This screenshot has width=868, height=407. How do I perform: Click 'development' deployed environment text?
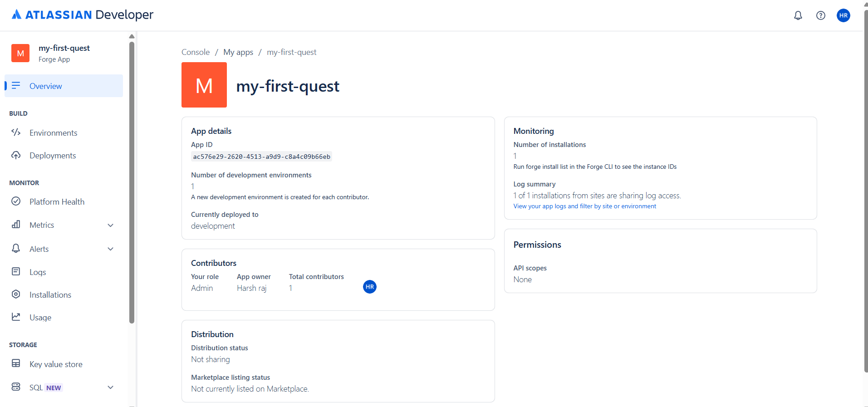(x=213, y=226)
